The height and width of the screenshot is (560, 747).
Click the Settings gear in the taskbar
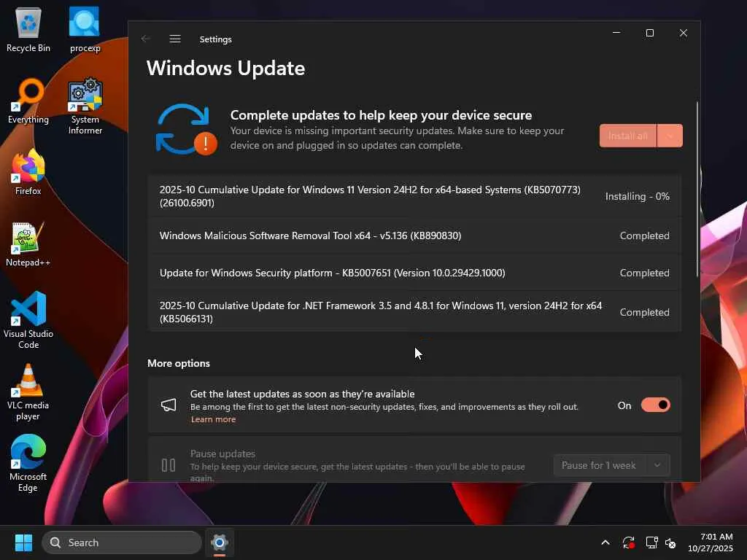(220, 542)
